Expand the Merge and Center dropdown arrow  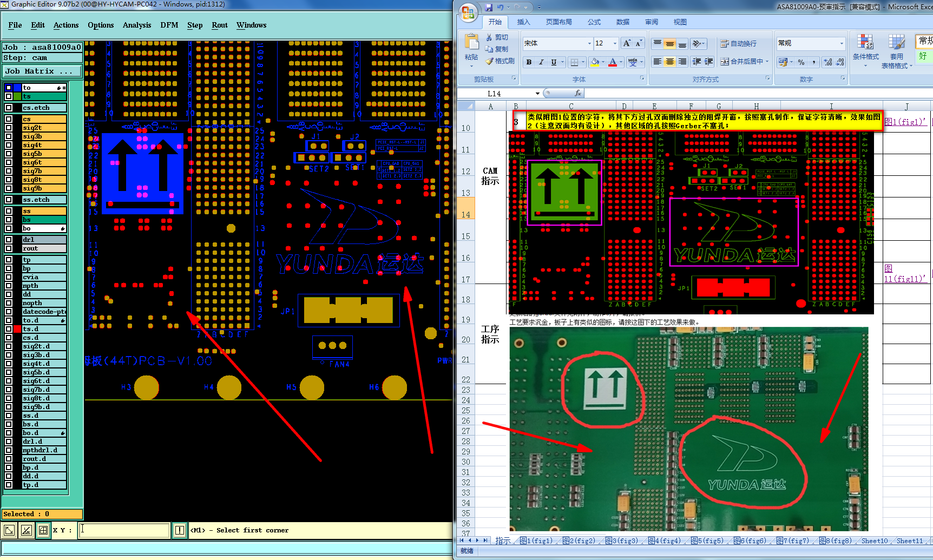coord(767,62)
